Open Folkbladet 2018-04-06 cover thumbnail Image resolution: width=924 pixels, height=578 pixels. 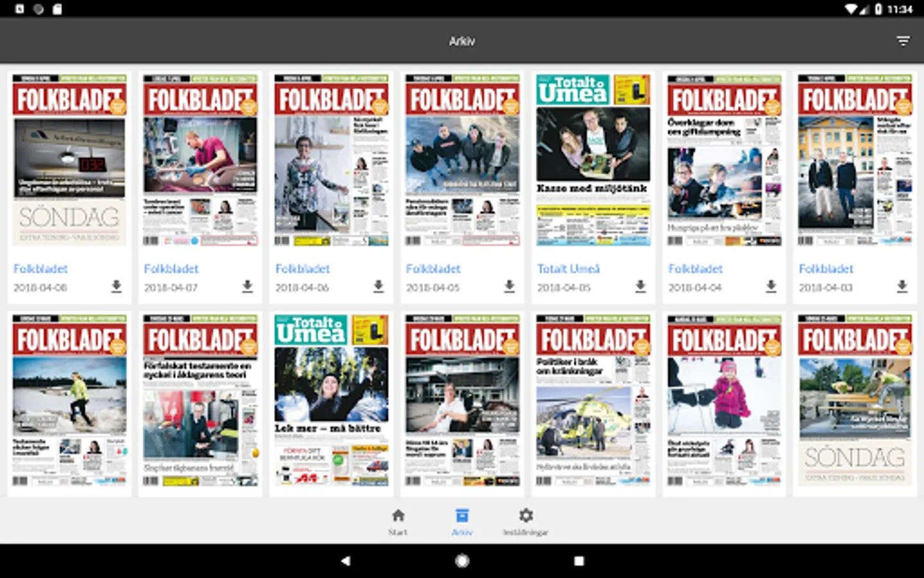(x=331, y=160)
